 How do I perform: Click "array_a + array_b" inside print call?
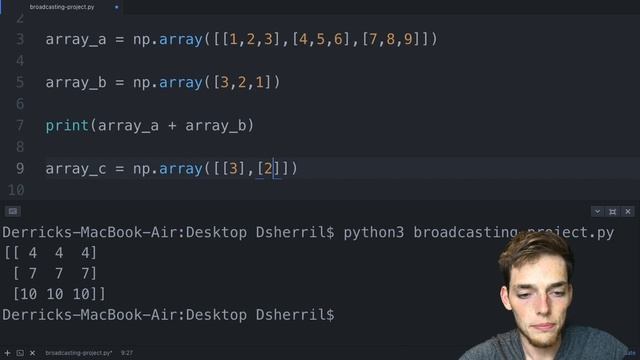pyautogui.click(x=172, y=126)
